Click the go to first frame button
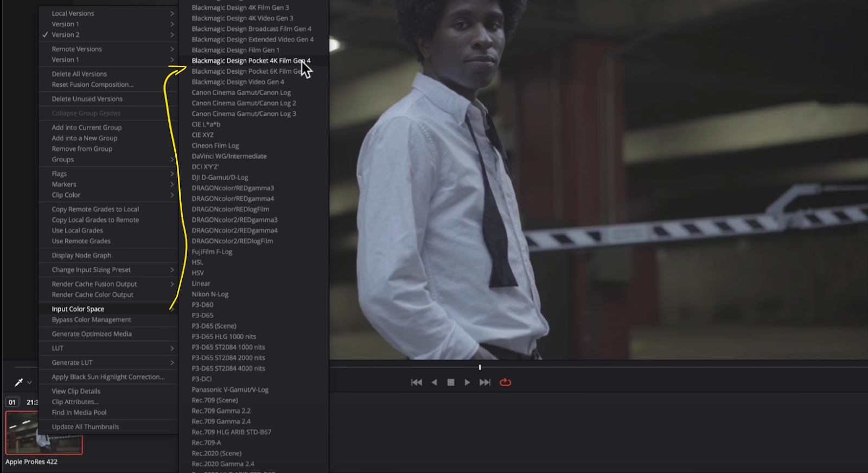This screenshot has height=473, width=868. tap(417, 382)
